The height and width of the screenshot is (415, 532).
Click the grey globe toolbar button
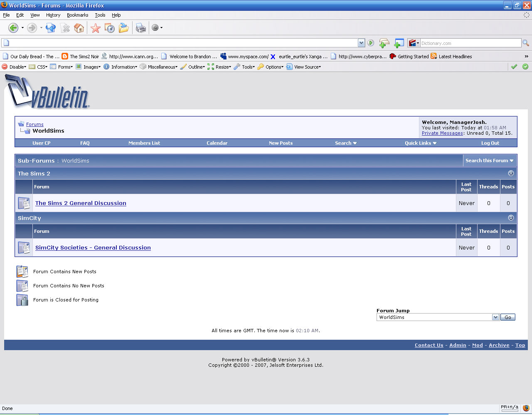(155, 28)
